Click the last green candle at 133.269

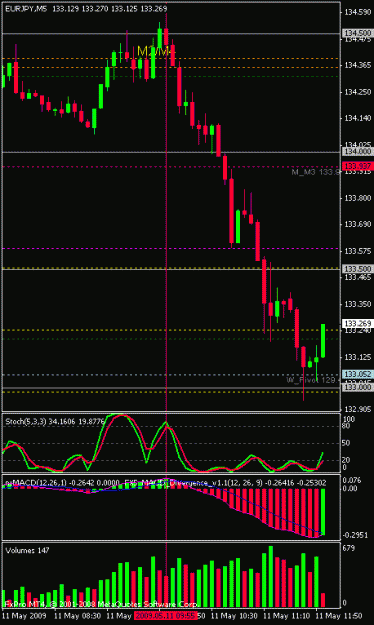323,341
